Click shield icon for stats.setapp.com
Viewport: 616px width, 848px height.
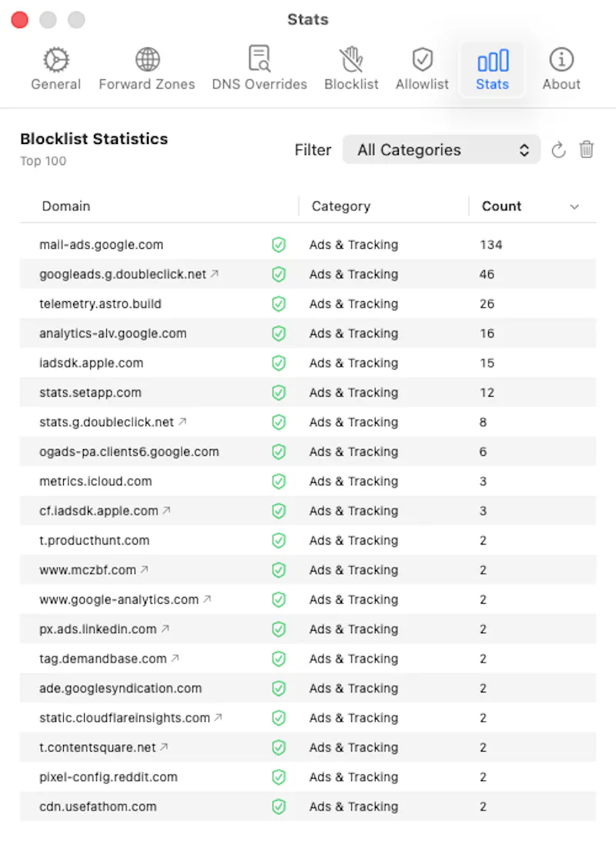click(279, 393)
